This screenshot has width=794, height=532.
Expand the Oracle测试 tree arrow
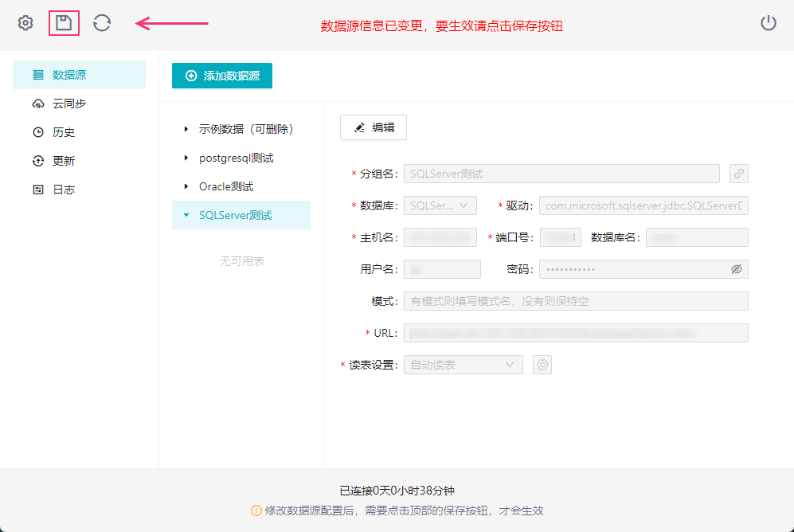(x=186, y=186)
